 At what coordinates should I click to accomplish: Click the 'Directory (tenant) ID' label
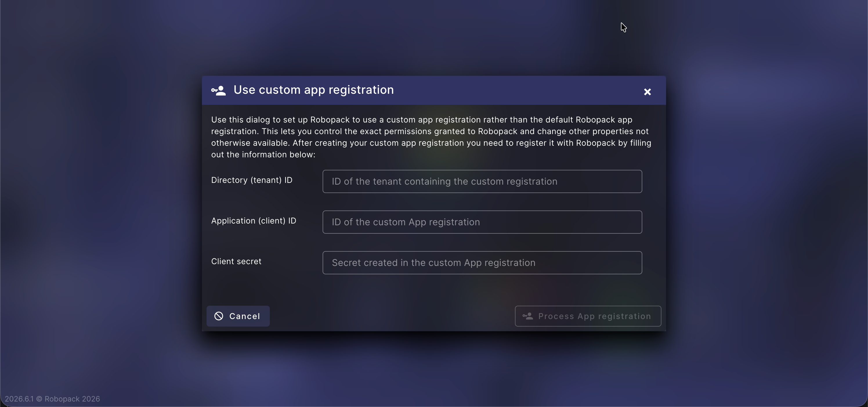point(252,180)
